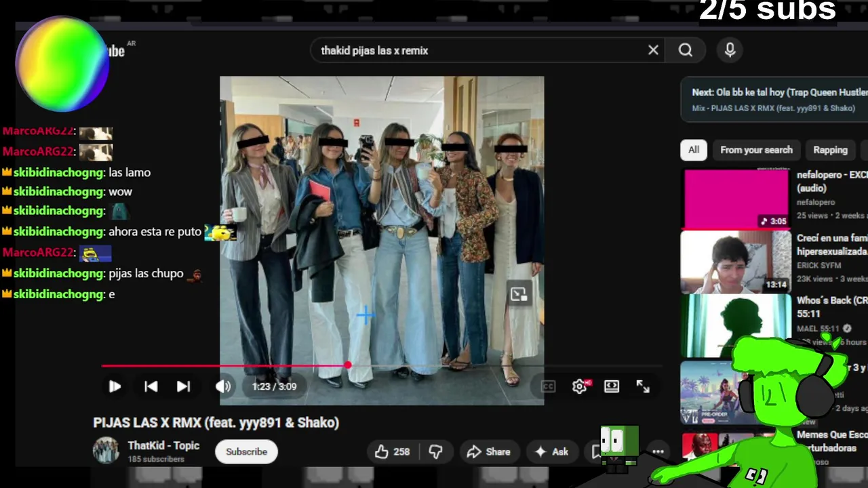Switch to theater mode
This screenshot has width=868, height=488.
click(x=612, y=386)
